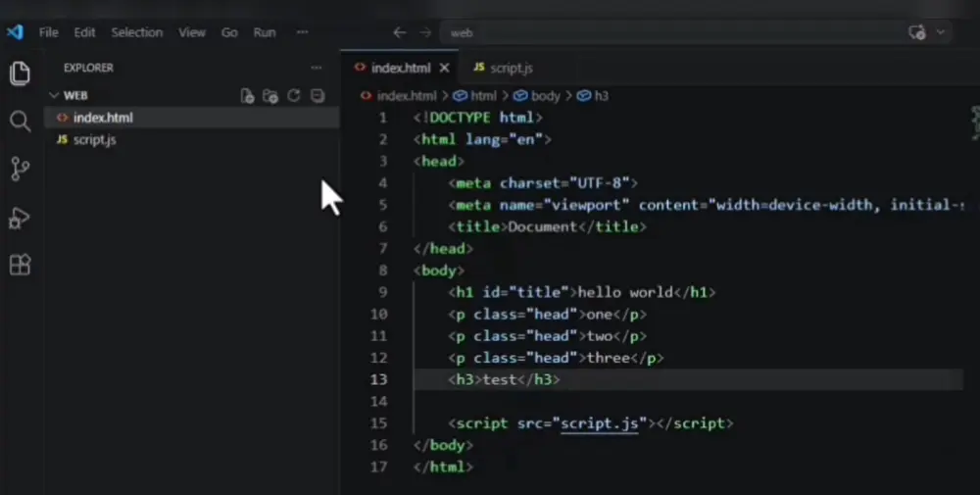Click index.html in the breadcrumb
Screen dimensions: 980x495
[407, 96]
